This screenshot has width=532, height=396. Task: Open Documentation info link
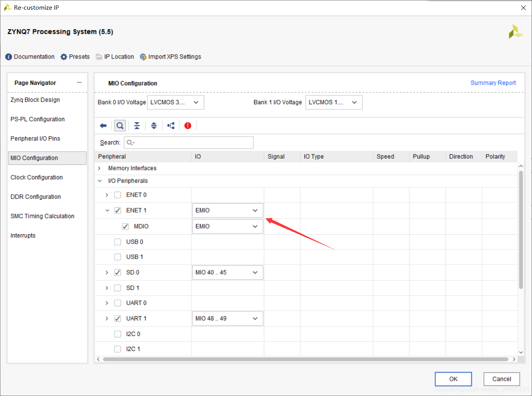30,57
